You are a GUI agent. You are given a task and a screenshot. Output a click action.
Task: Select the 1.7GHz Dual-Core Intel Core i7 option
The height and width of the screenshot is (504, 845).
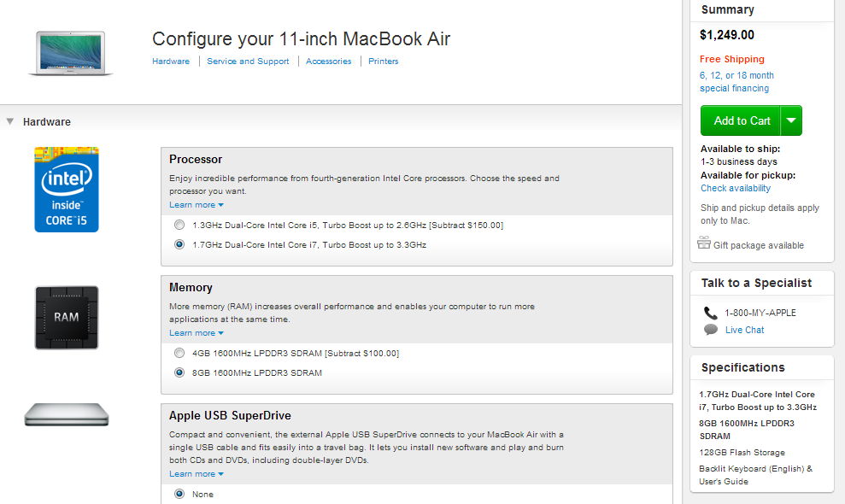click(179, 244)
